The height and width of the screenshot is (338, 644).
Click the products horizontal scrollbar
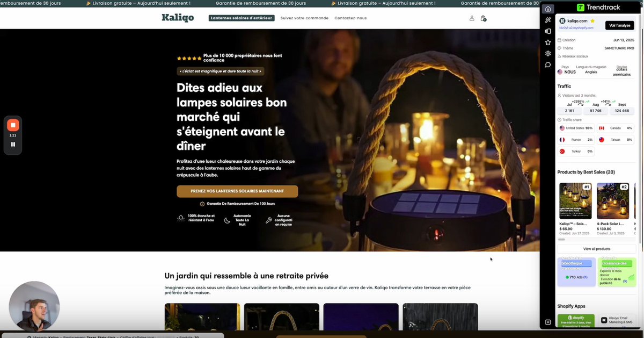[562, 239]
